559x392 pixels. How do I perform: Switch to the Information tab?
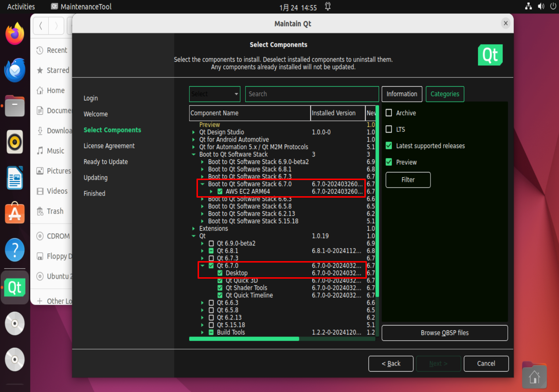402,94
